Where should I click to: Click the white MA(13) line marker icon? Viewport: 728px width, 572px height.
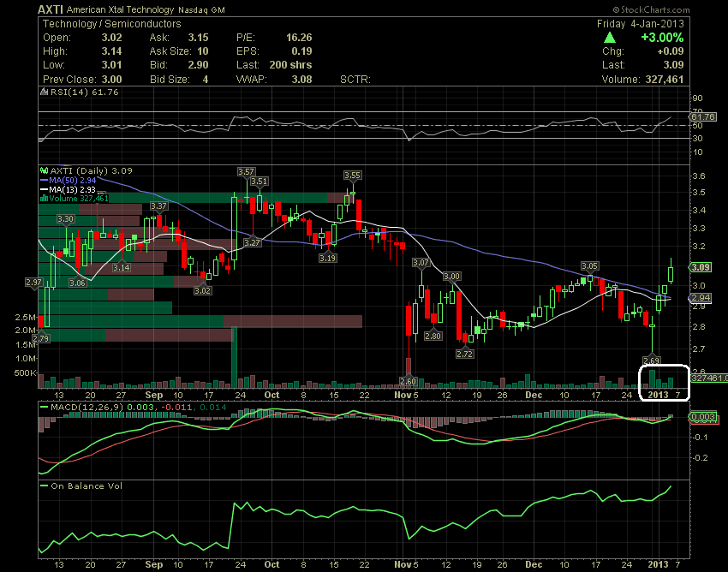coord(44,190)
